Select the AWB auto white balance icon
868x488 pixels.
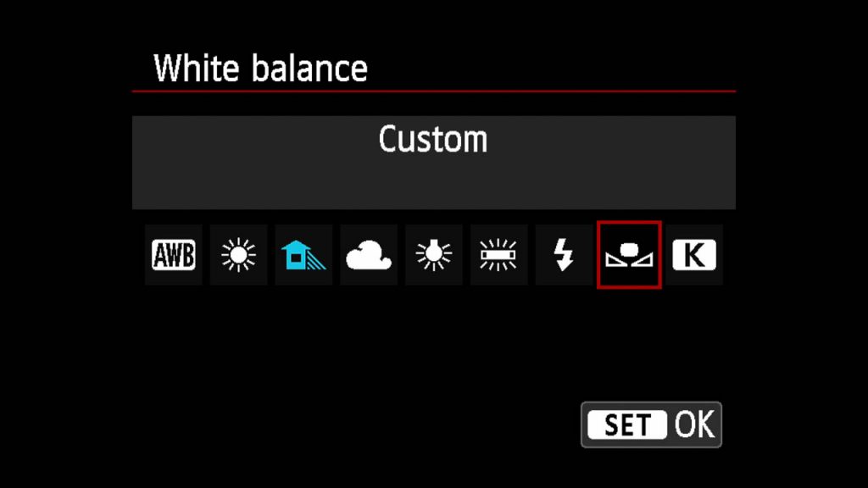(x=173, y=255)
